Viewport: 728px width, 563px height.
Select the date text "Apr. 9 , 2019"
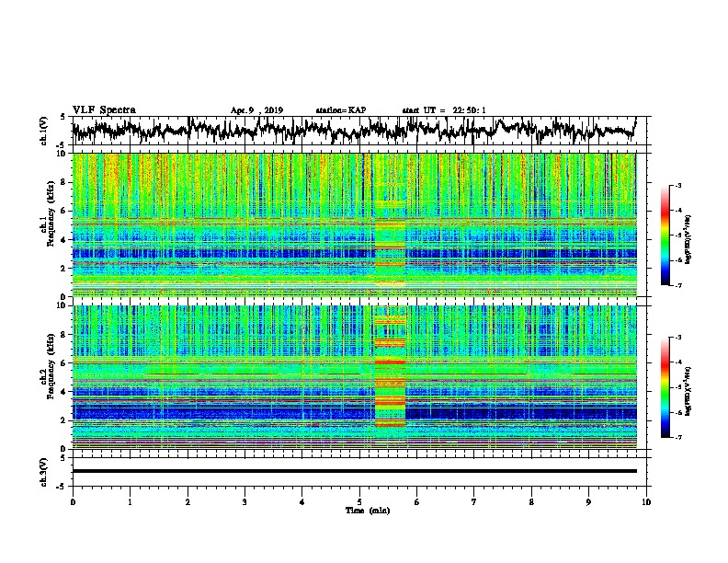(256, 110)
